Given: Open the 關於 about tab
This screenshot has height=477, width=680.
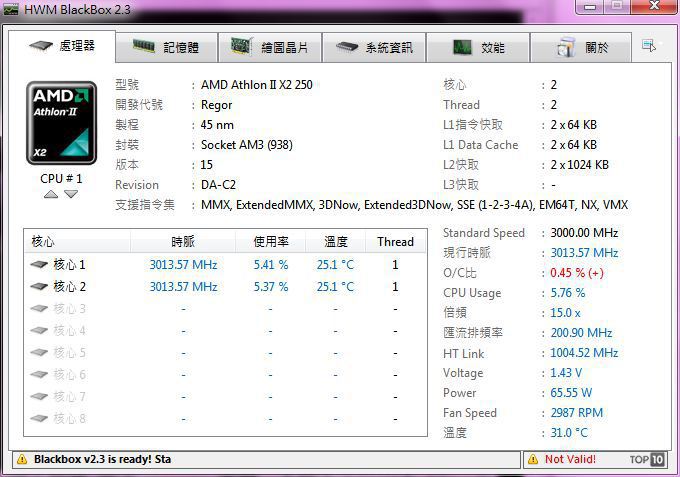Looking at the screenshot, I should (581, 47).
